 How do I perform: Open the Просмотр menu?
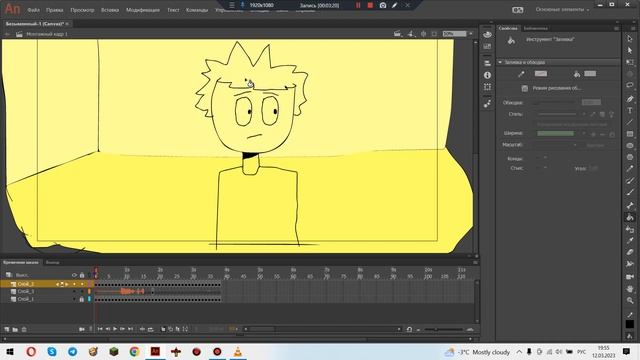pyautogui.click(x=82, y=10)
